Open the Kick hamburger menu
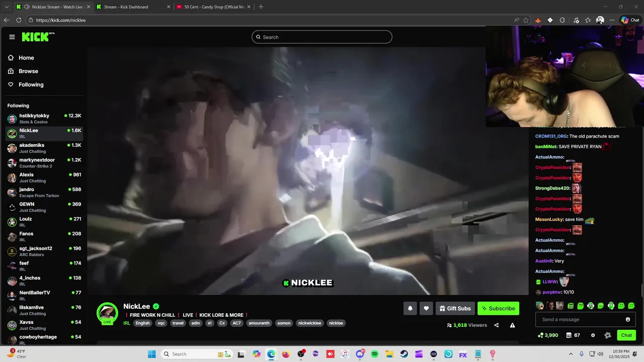This screenshot has height=362, width=644. tap(12, 37)
